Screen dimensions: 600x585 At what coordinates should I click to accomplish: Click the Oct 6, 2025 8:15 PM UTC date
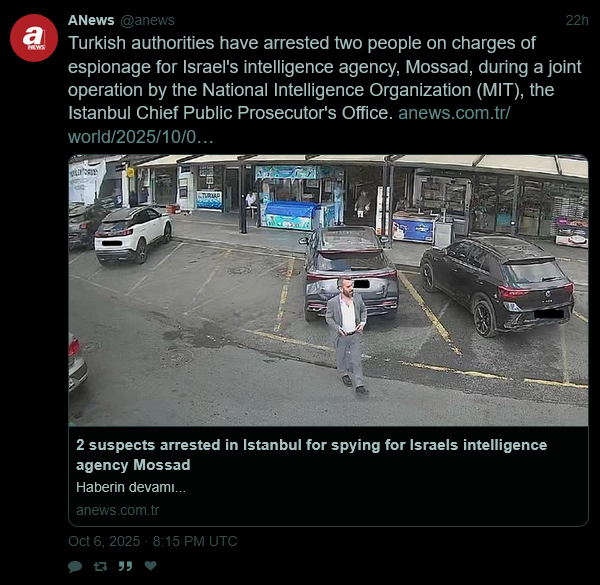[x=152, y=541]
